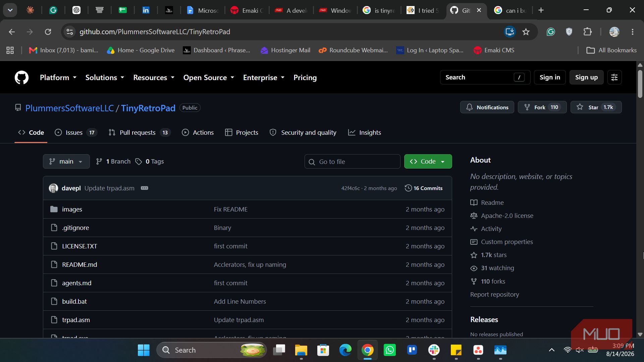Expand the Platform menu
The width and height of the screenshot is (644, 362).
pos(58,77)
